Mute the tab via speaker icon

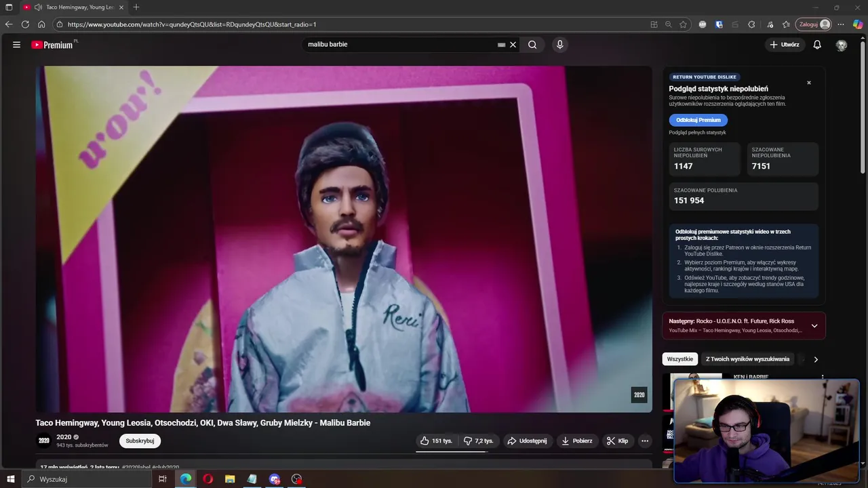[38, 7]
